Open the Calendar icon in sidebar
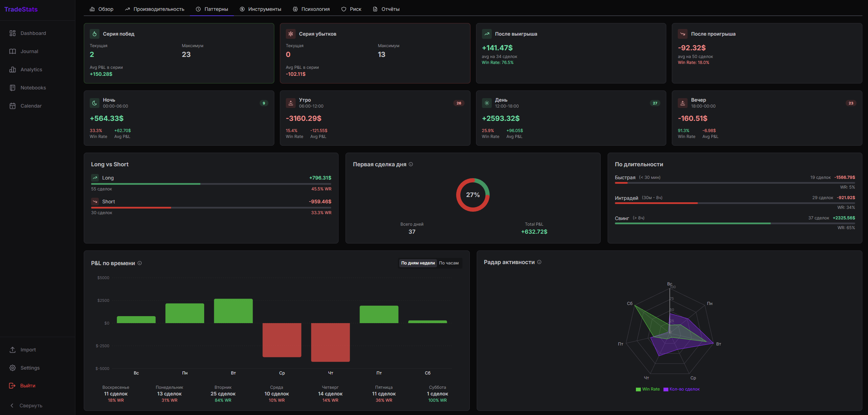Image resolution: width=868 pixels, height=415 pixels. coord(13,105)
